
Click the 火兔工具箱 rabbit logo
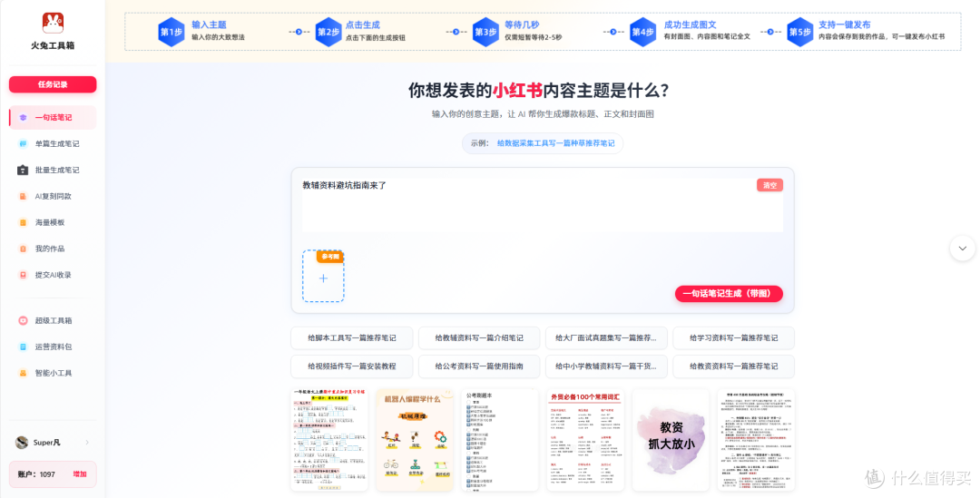pos(53,23)
